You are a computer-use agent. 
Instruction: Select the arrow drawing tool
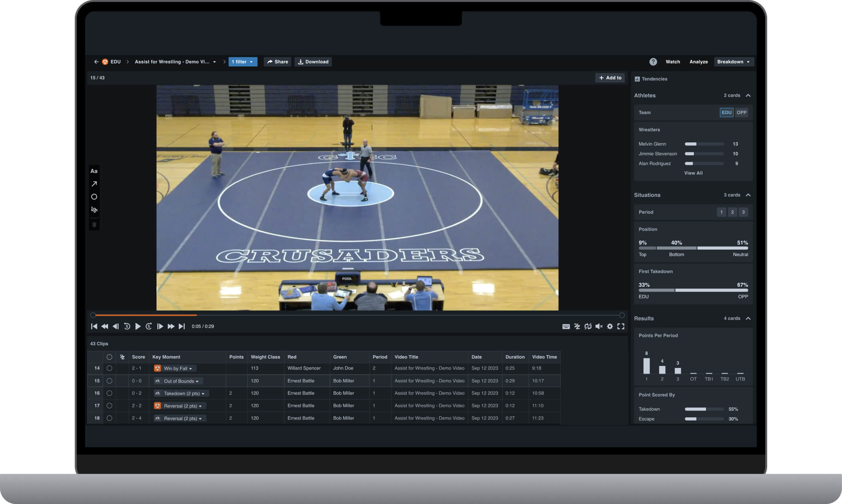94,184
